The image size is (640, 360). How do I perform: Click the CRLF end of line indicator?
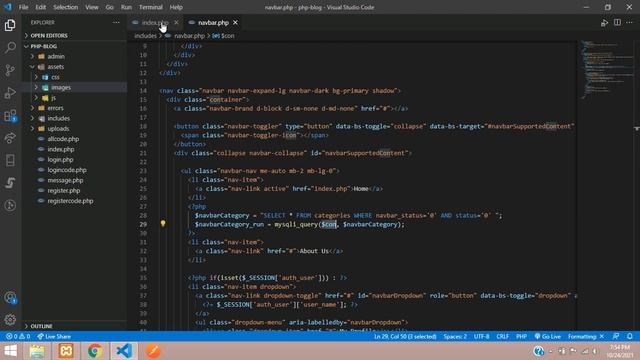point(502,336)
